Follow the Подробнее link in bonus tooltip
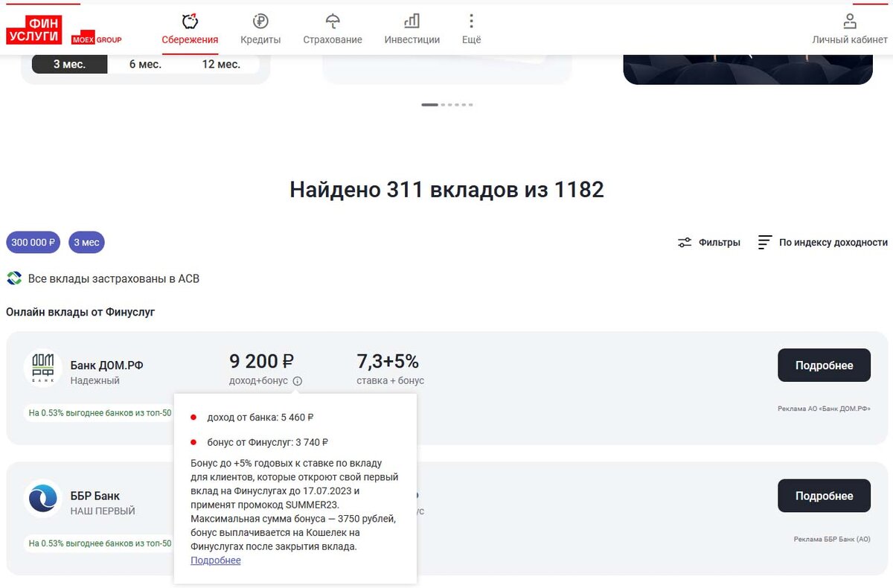Viewport: 893px width, 588px height. pyautogui.click(x=216, y=560)
